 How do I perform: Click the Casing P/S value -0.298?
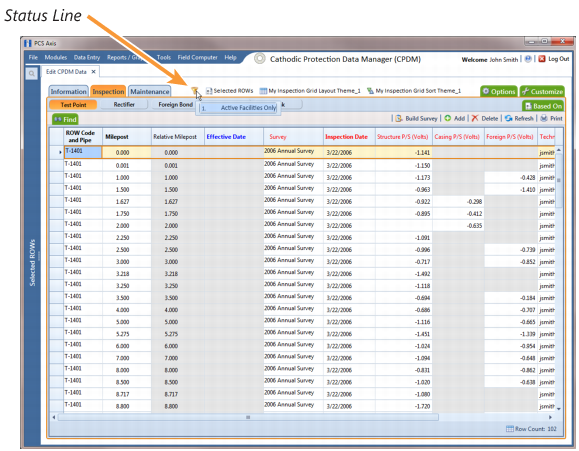(458, 201)
